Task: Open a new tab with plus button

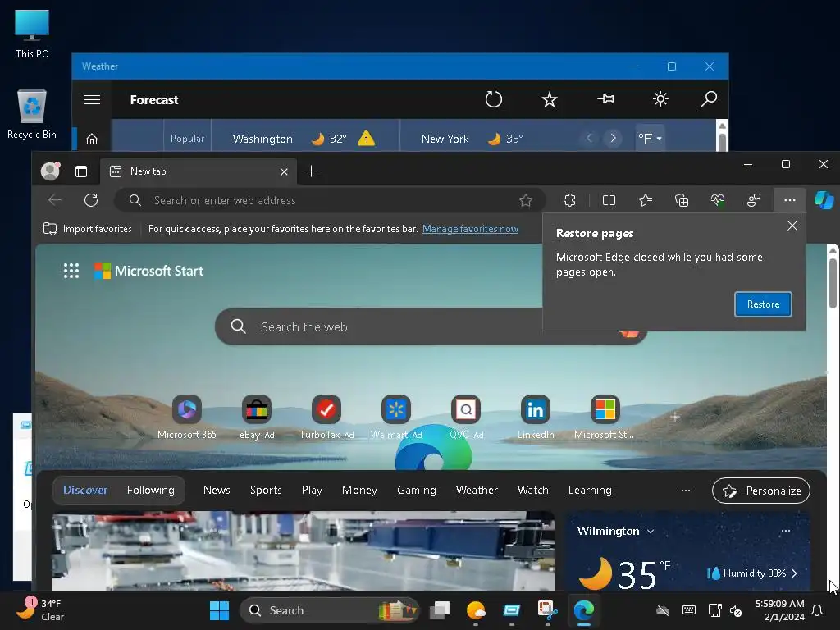Action: (x=311, y=171)
